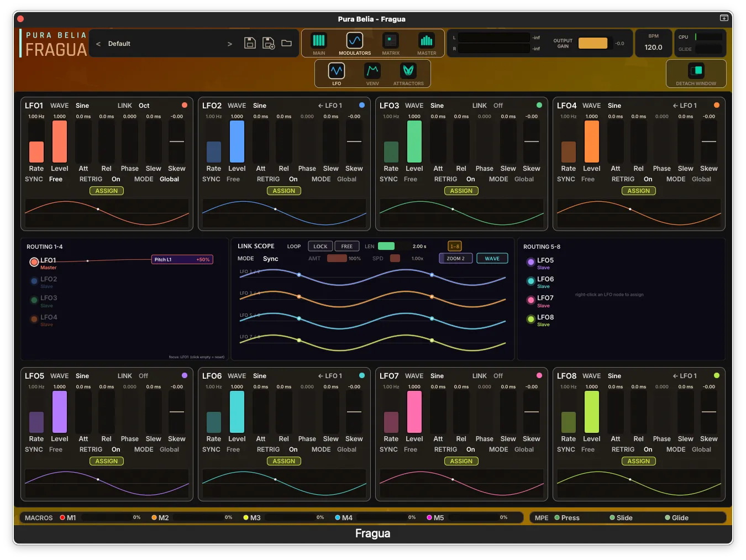Viewport: 746px width, 560px height.
Task: Go to the next preset arrow
Action: coord(230,44)
